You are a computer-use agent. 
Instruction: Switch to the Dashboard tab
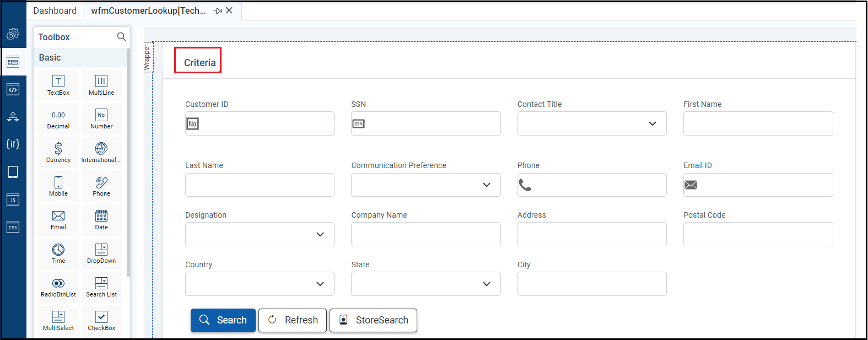(55, 11)
